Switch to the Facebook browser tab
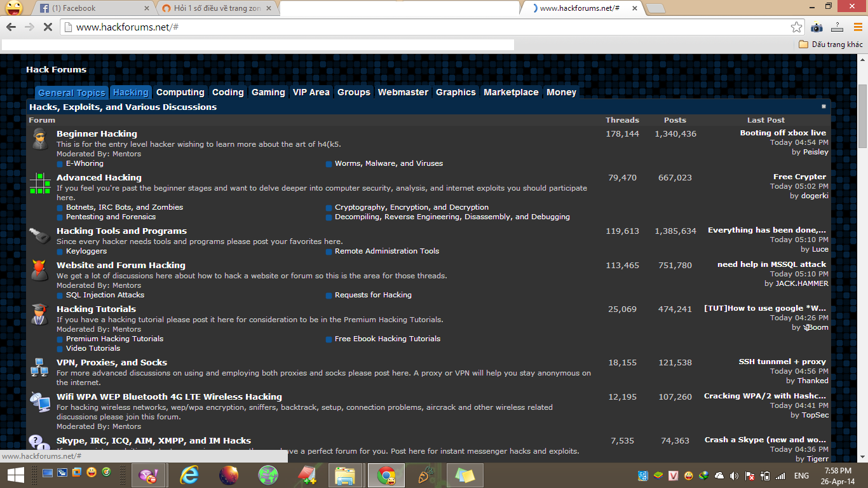This screenshot has width=868, height=488. tap(92, 8)
